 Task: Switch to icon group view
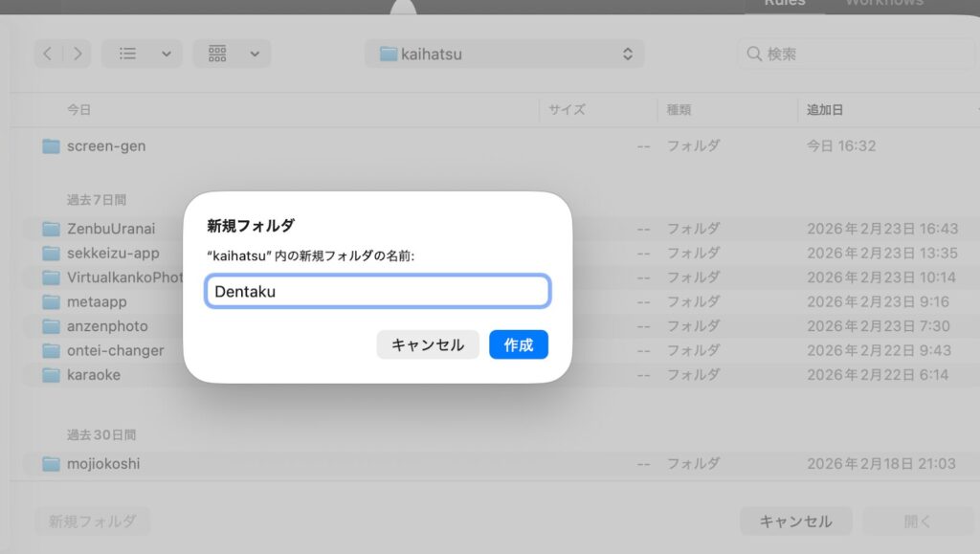(x=218, y=54)
